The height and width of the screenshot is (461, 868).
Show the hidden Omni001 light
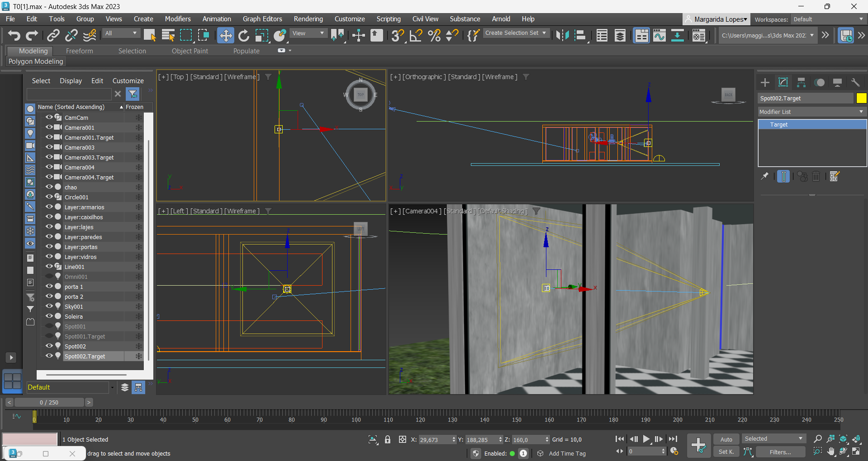coord(49,277)
